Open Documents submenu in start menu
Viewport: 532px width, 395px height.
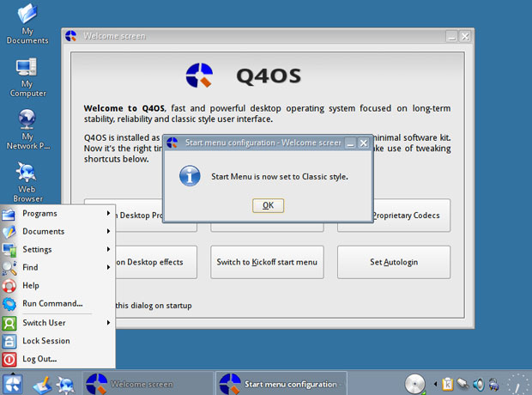click(57, 231)
